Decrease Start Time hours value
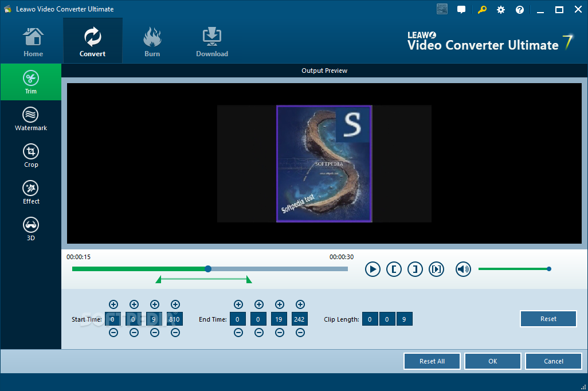 [113, 333]
